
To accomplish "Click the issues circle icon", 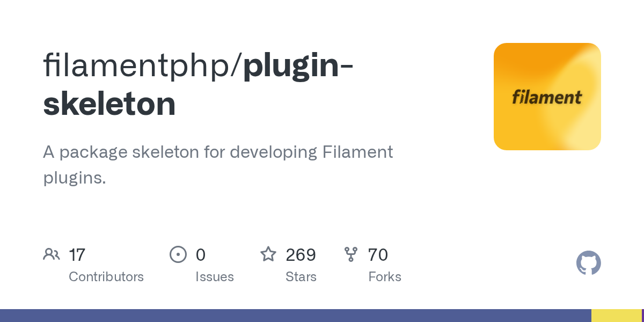I will (178, 254).
